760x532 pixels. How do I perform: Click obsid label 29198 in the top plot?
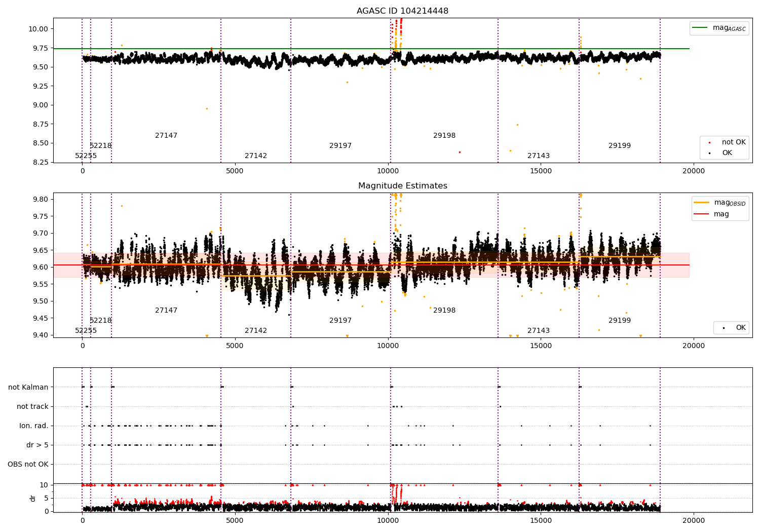tap(444, 135)
